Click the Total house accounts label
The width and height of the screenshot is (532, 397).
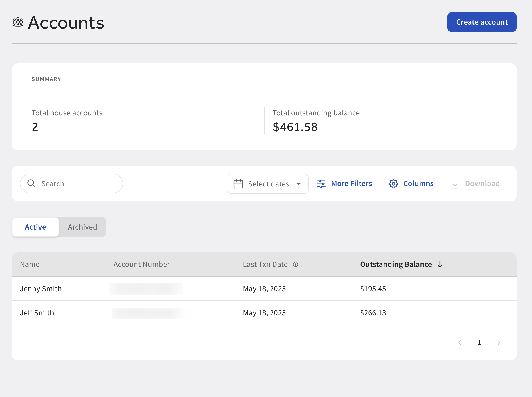click(67, 113)
